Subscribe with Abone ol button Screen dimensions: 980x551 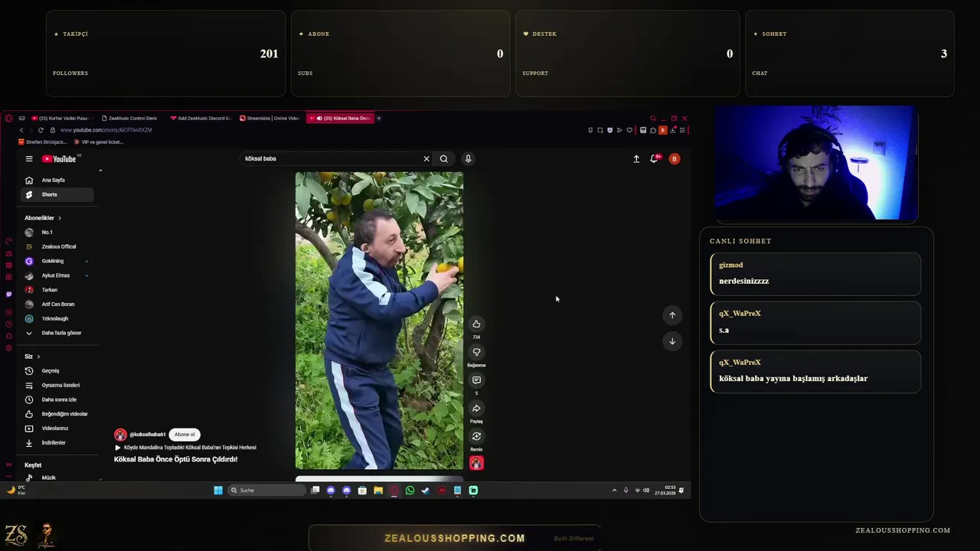(185, 435)
